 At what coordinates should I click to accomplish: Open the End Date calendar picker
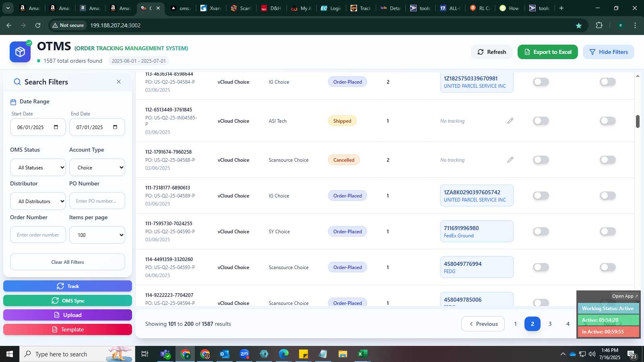pos(115,127)
